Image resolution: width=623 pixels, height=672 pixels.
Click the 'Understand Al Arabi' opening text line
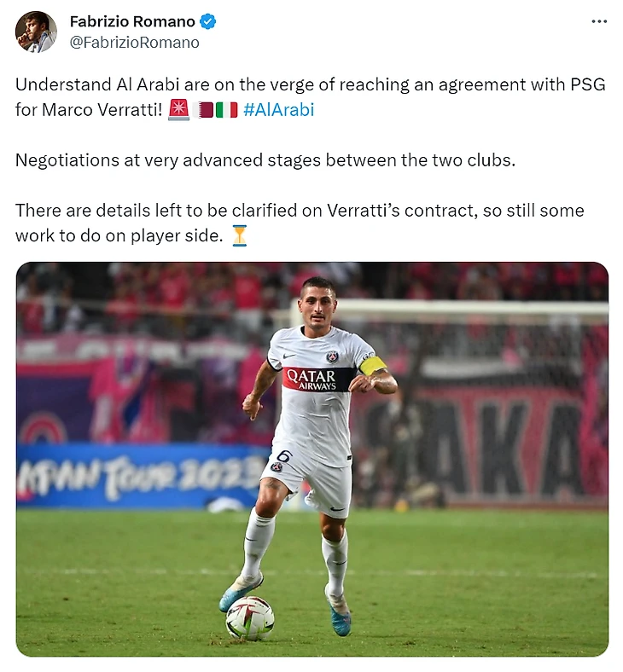[311, 85]
